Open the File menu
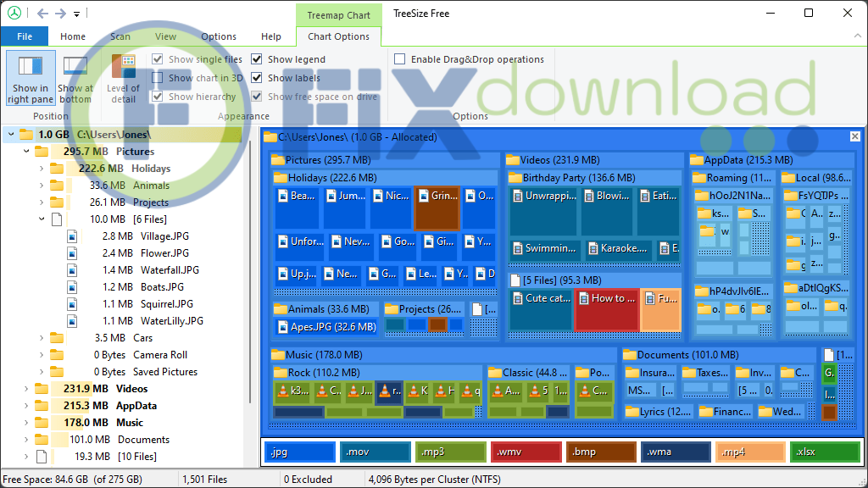The image size is (868, 488). (x=25, y=36)
